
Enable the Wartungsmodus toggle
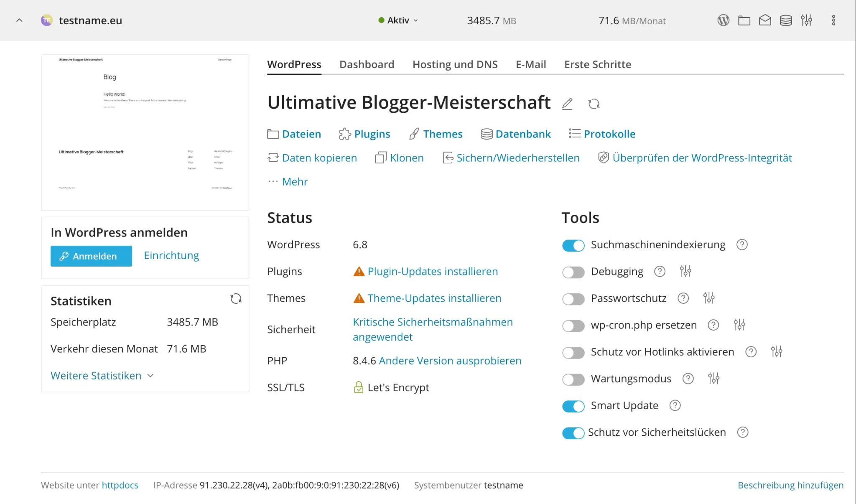[573, 379]
